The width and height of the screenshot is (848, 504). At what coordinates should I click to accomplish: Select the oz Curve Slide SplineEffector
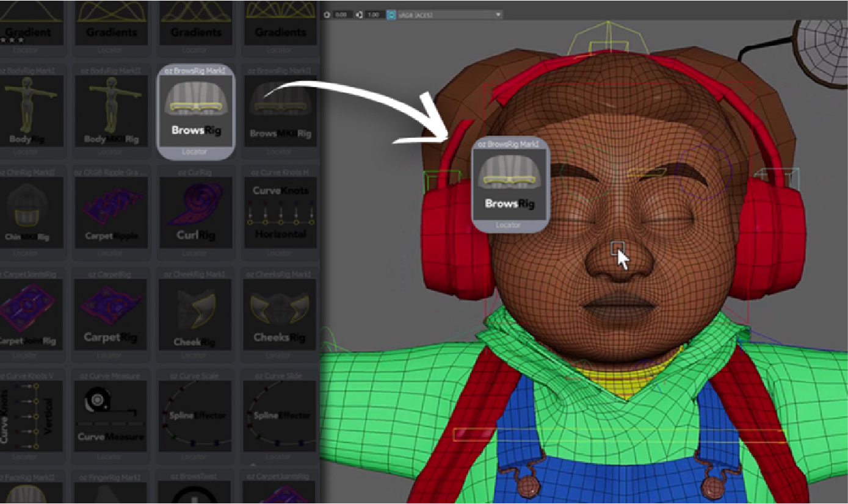(279, 416)
